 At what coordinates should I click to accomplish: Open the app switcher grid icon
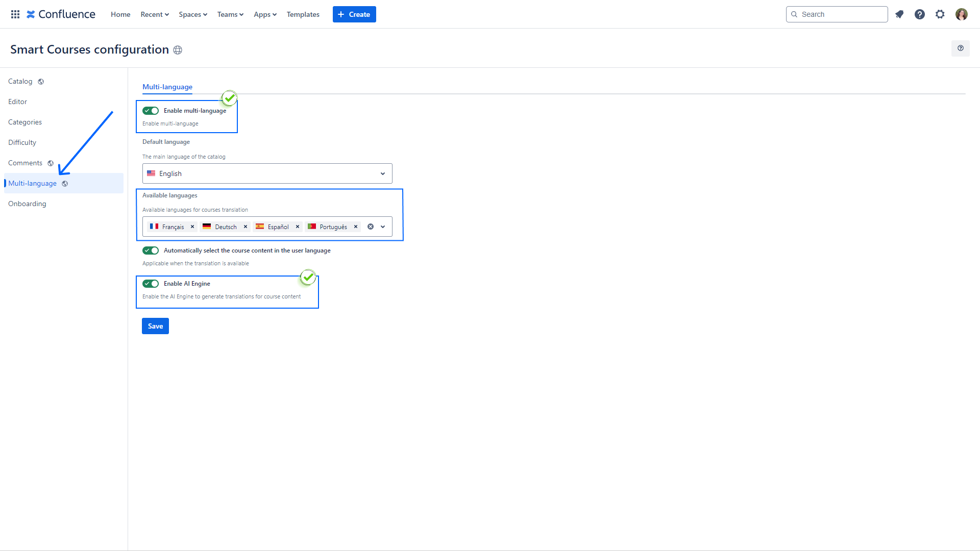(x=15, y=14)
